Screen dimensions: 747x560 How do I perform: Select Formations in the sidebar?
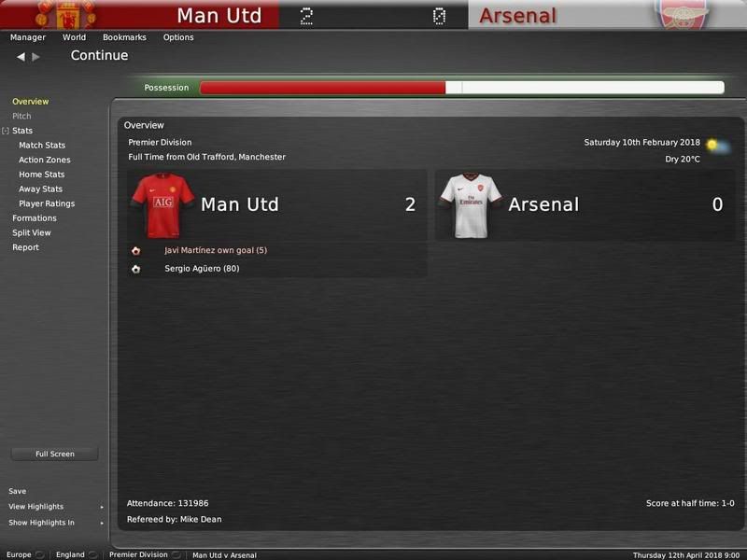click(35, 218)
